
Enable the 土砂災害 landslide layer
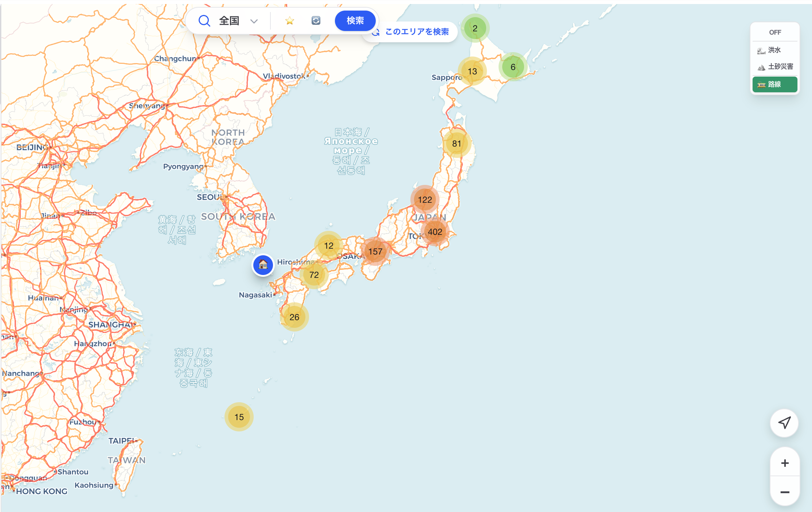(x=775, y=66)
